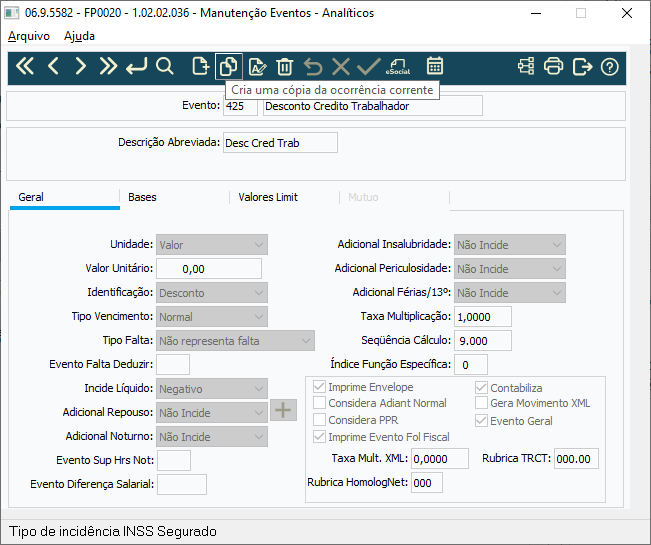
Task: Click the printer icon in toolbar
Action: tap(554, 67)
